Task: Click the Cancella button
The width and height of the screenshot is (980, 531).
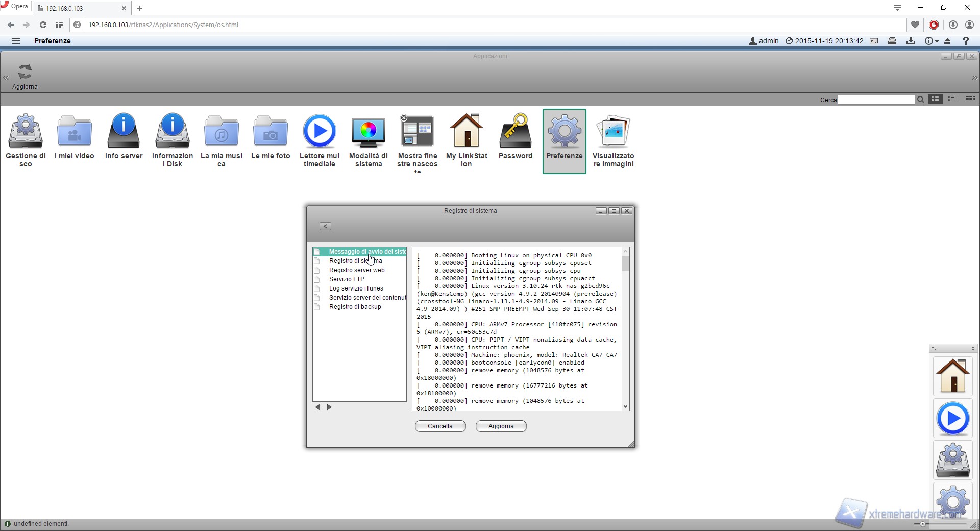Action: point(440,426)
